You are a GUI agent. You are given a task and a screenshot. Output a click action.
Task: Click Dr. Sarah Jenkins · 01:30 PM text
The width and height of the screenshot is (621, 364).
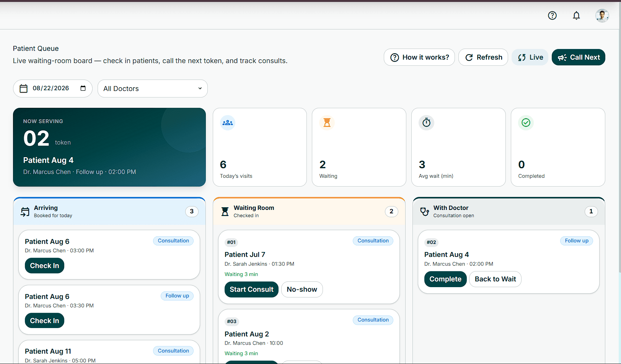click(259, 264)
